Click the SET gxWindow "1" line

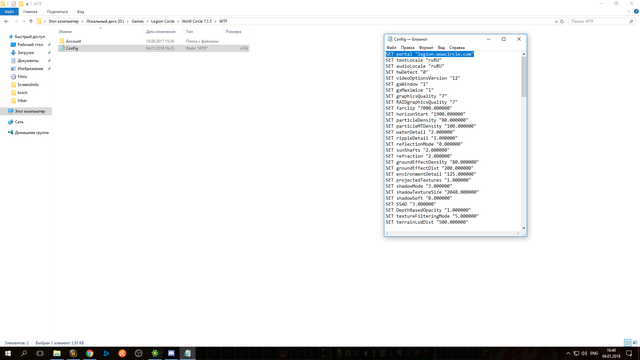[407, 84]
